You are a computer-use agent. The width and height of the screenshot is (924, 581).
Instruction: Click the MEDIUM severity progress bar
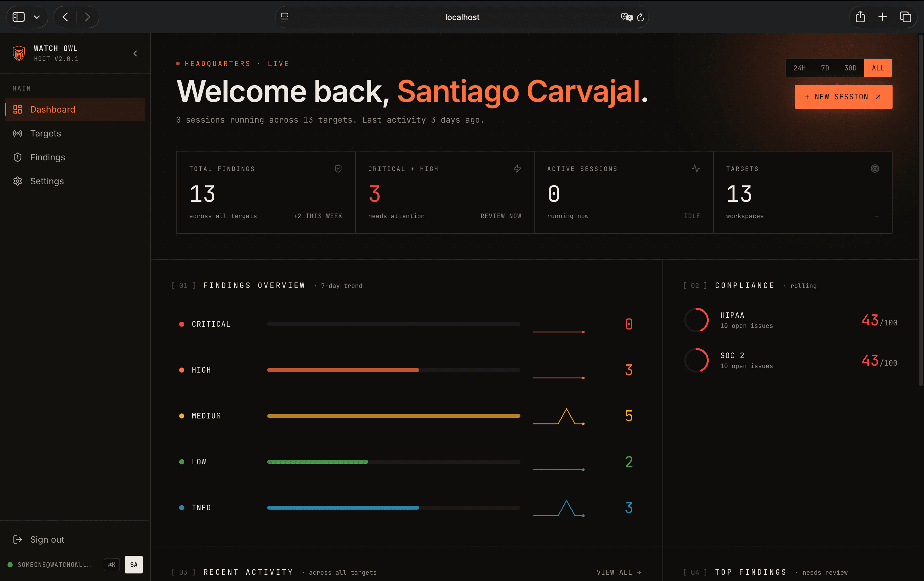point(394,416)
